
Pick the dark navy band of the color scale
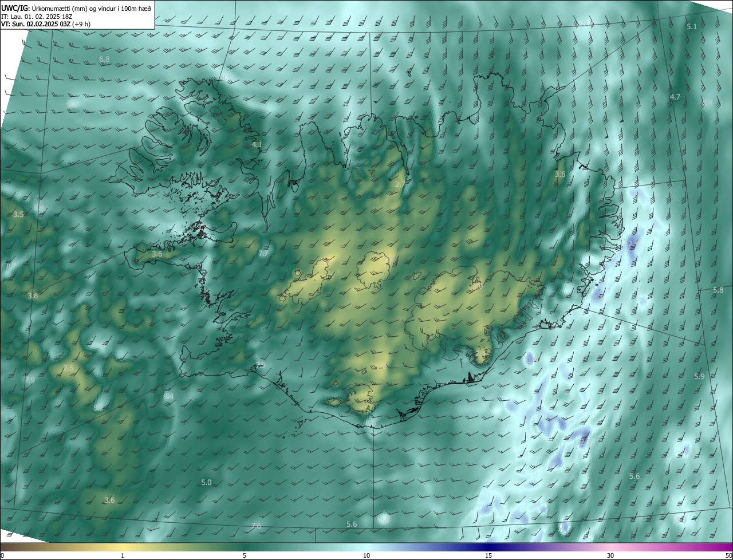pyautogui.click(x=488, y=547)
